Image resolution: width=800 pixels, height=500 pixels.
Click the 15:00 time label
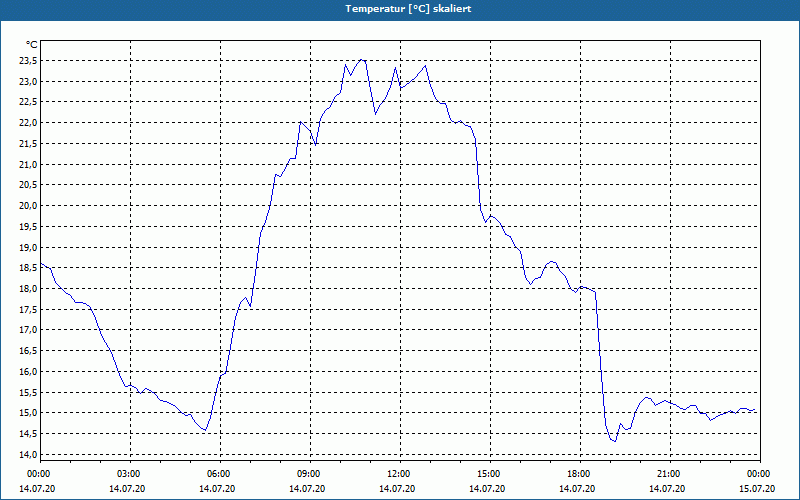click(490, 474)
